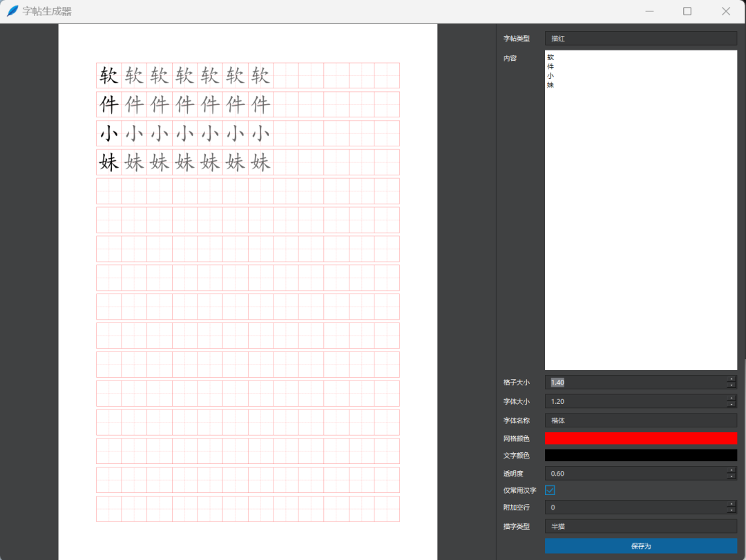Expand the 字体名称 dropdown showing 楷体
Image resolution: width=746 pixels, height=560 pixels.
click(640, 420)
